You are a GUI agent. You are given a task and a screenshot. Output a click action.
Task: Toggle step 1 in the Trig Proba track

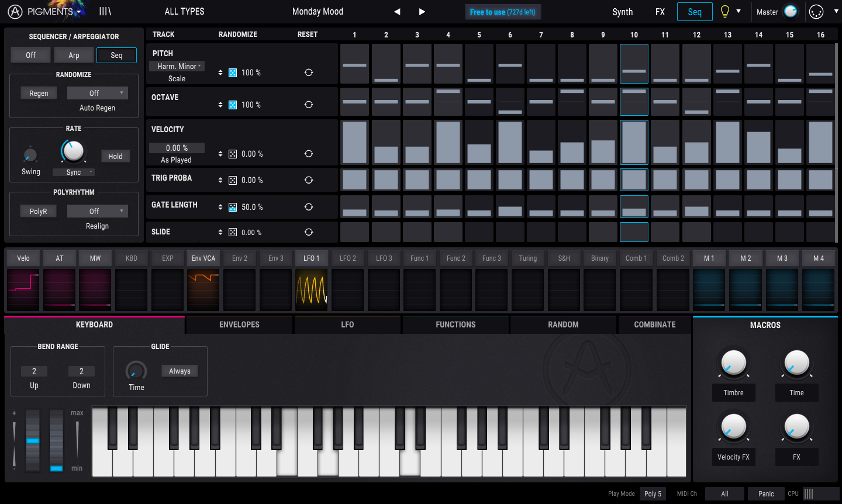(x=355, y=180)
